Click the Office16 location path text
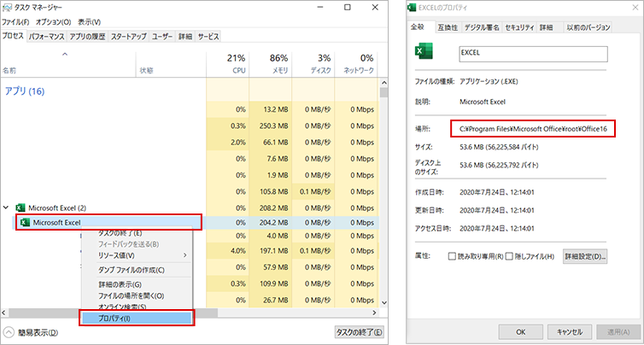This screenshot has width=644, height=345. pyautogui.click(x=534, y=129)
